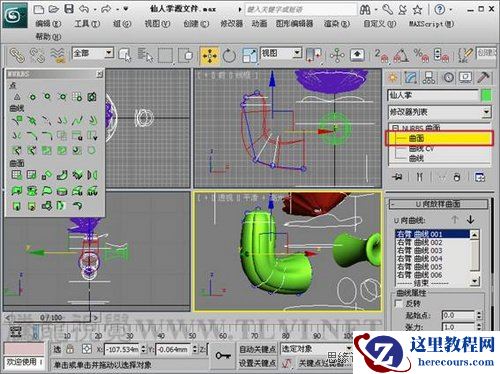Toggle Show End Result icon in stack
The image size is (500, 374).
click(x=419, y=177)
